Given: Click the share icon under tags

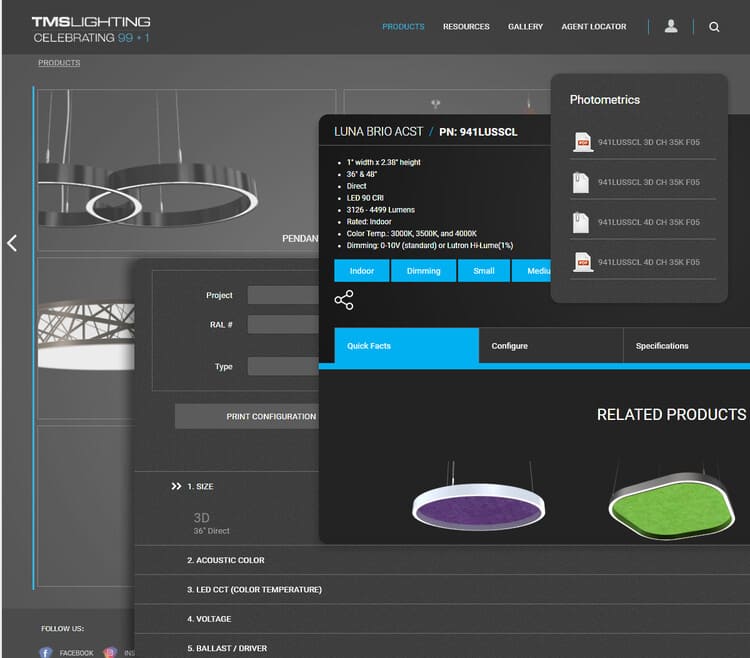Looking at the screenshot, I should [344, 300].
